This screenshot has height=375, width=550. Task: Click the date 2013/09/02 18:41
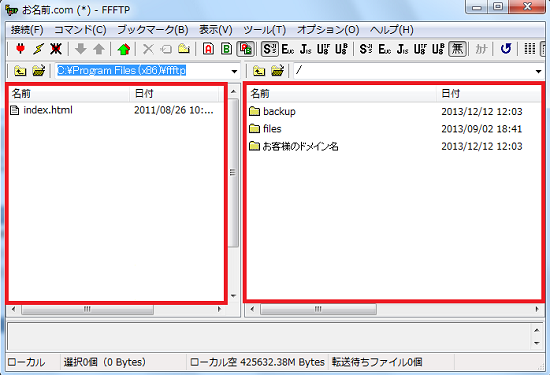click(x=482, y=129)
